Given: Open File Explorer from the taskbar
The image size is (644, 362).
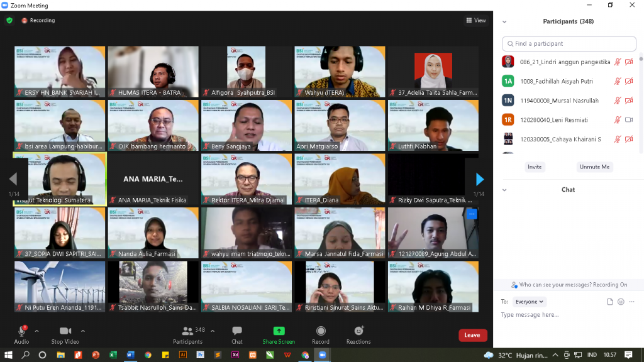Looking at the screenshot, I should [x=61, y=355].
